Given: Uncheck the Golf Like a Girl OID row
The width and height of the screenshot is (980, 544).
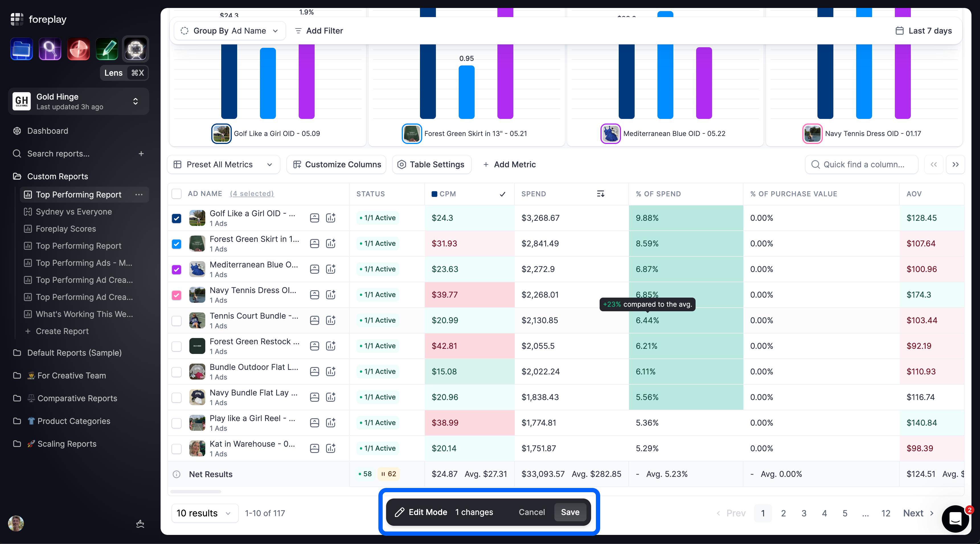Looking at the screenshot, I should [x=177, y=218].
